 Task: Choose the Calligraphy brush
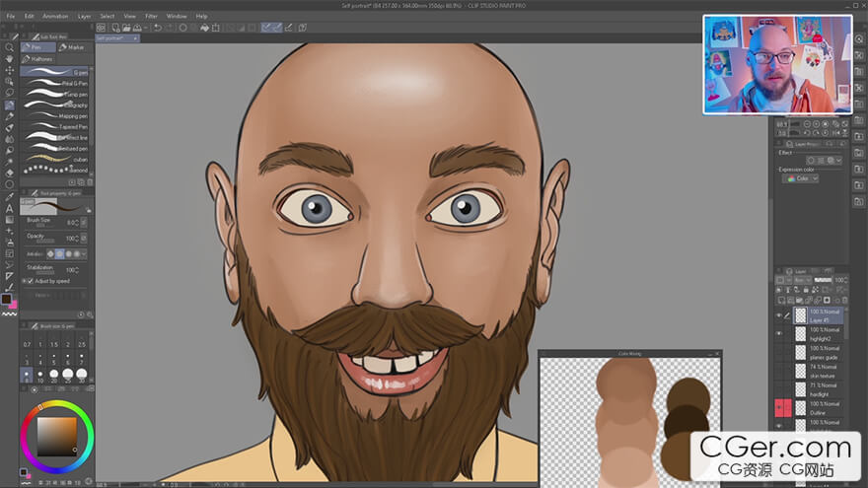point(55,105)
